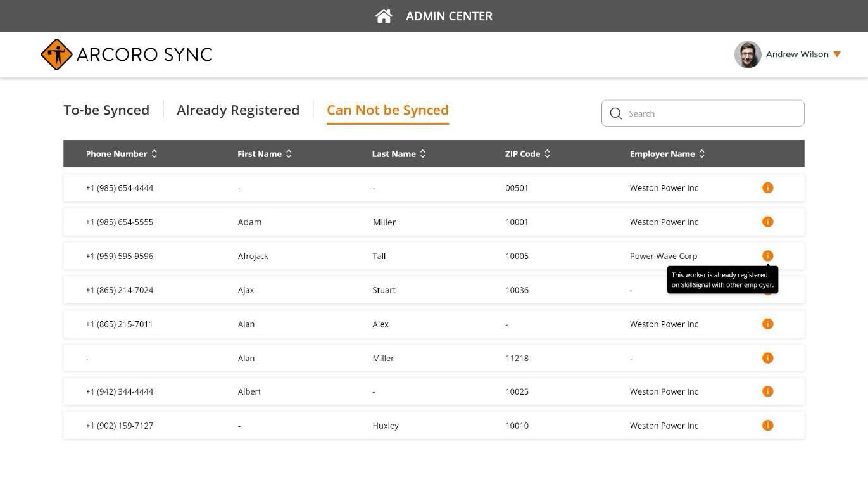Image resolution: width=868 pixels, height=489 pixels.
Task: Open the dropdown arrow beside Andrew Wilson
Action: (837, 54)
